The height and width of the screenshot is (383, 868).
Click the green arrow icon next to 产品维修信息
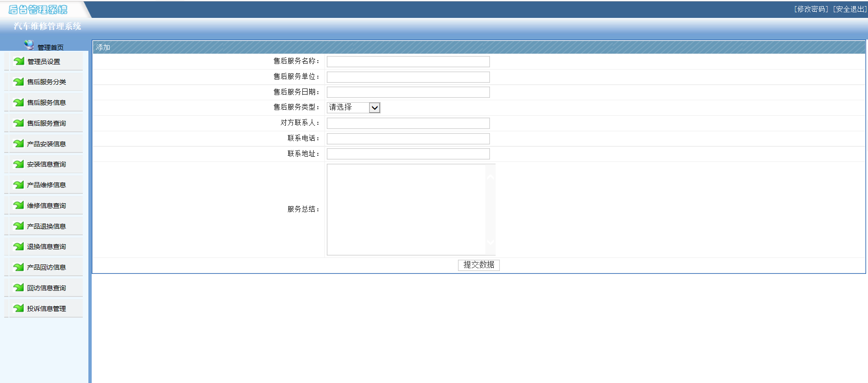click(x=19, y=185)
